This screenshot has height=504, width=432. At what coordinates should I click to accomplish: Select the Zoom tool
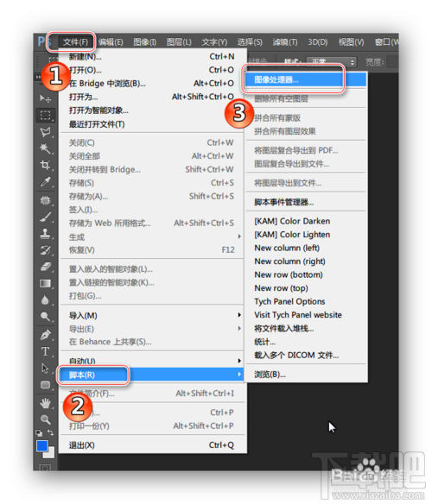(45, 419)
